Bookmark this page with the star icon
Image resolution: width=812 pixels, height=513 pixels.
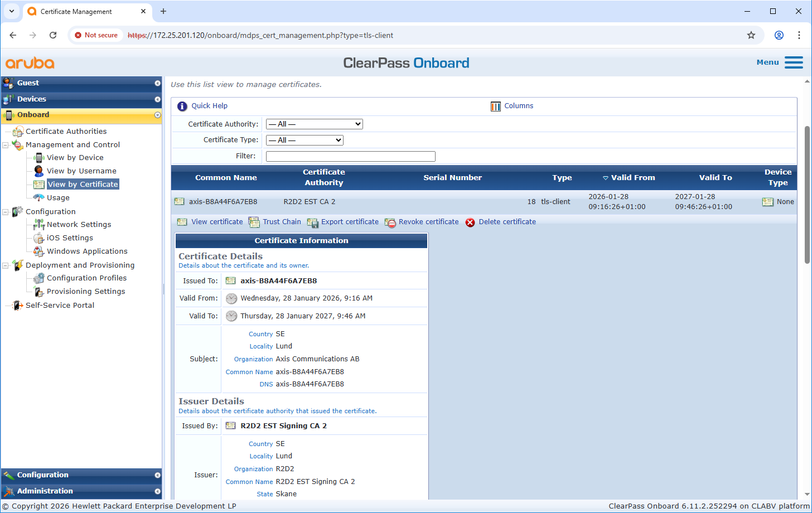[751, 35]
